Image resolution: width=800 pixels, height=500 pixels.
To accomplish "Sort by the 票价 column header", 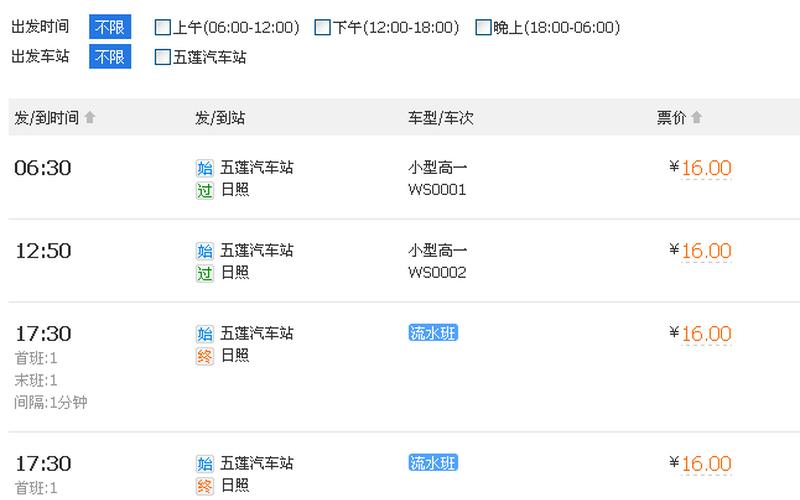I will [671, 118].
